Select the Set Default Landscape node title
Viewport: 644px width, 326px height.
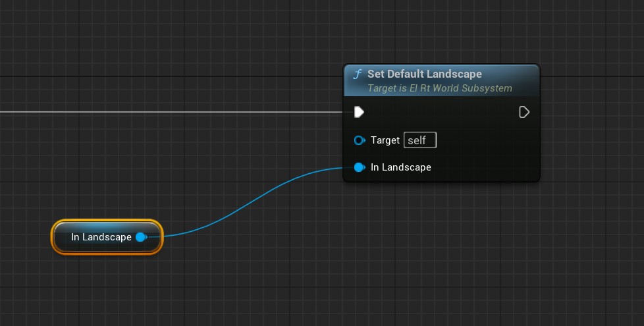coord(424,74)
